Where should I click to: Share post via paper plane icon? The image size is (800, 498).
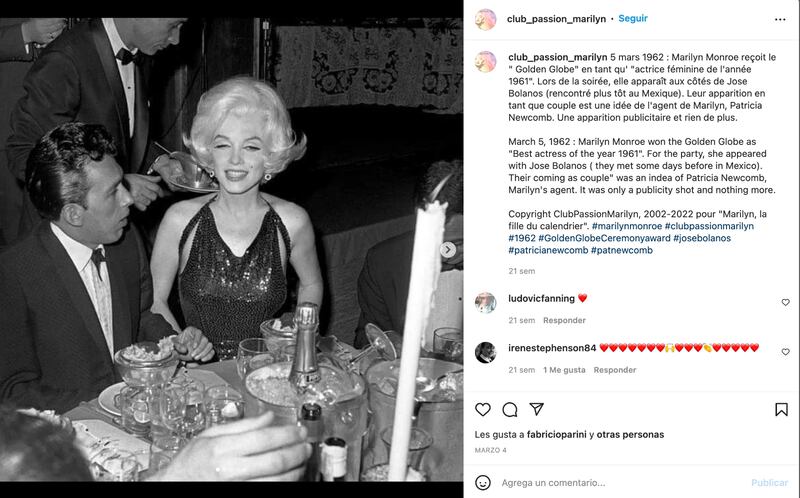point(536,409)
